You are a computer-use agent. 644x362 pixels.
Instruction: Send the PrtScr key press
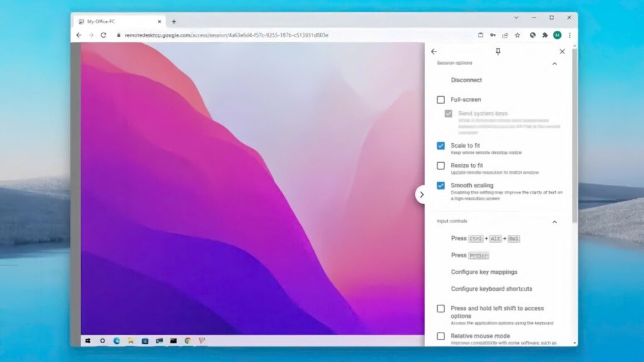click(x=470, y=255)
